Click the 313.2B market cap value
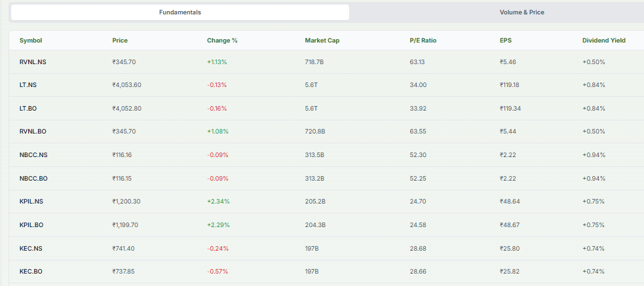This screenshot has height=286, width=644. (314, 179)
